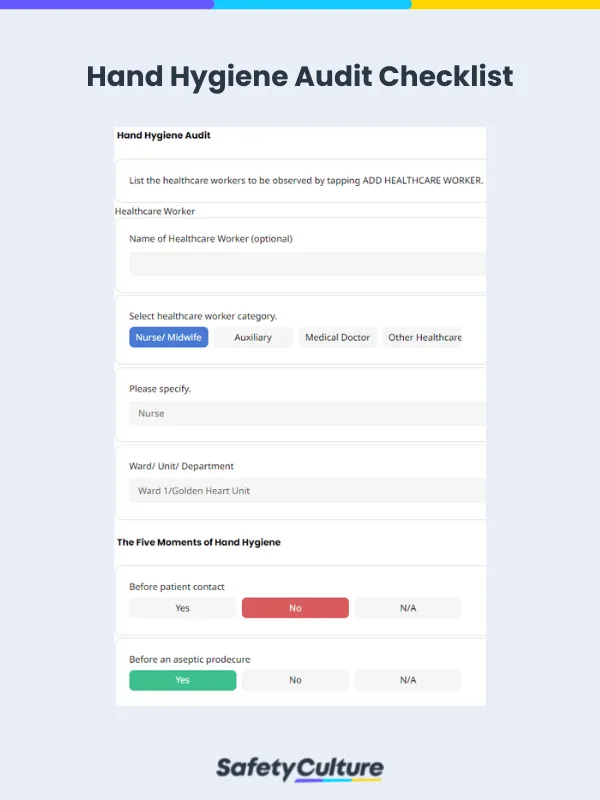600x800 pixels.
Task: Select the Medical Doctor category
Action: coord(338,337)
